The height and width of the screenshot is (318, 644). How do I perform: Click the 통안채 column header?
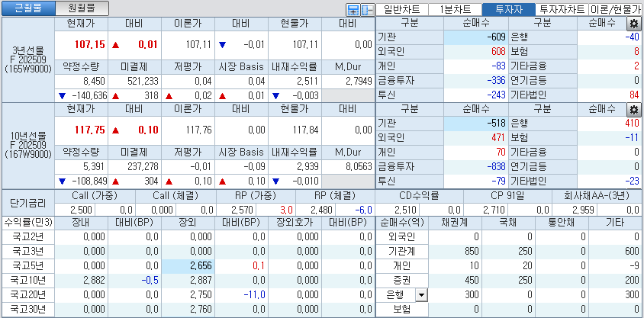(x=562, y=223)
